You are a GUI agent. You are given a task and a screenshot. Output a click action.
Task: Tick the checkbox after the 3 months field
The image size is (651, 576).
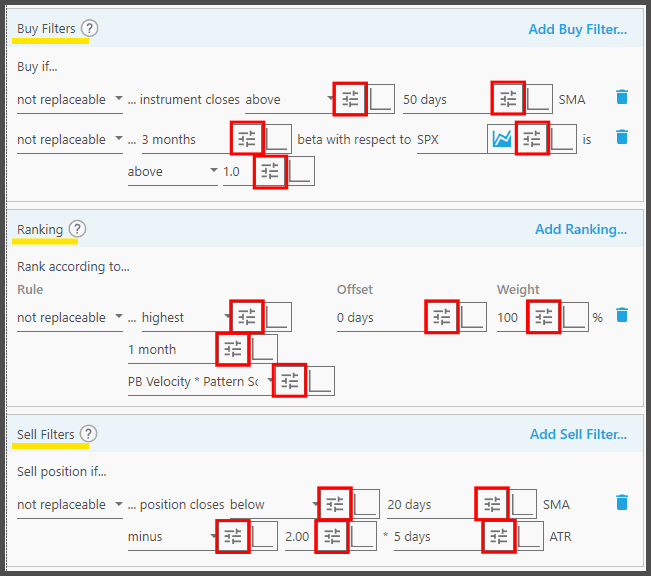click(278, 139)
